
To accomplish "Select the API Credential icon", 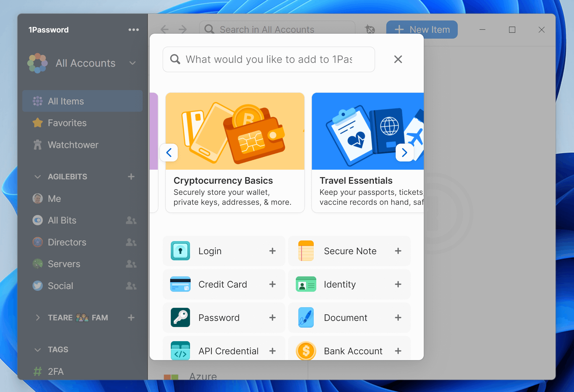I will tap(180, 351).
